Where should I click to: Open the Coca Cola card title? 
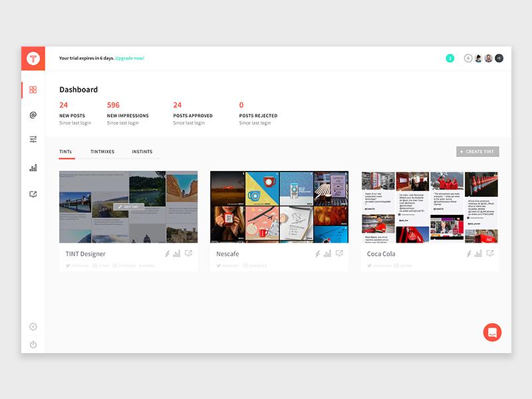coord(381,254)
